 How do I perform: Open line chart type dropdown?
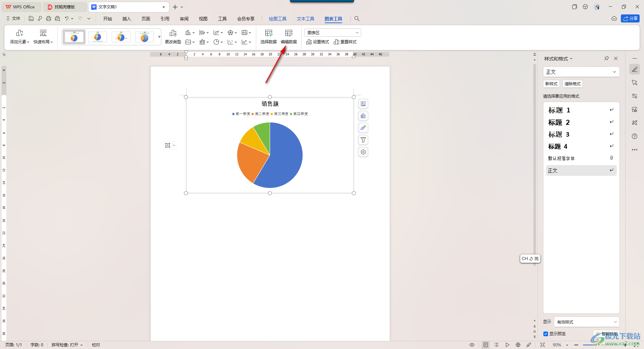(x=218, y=33)
